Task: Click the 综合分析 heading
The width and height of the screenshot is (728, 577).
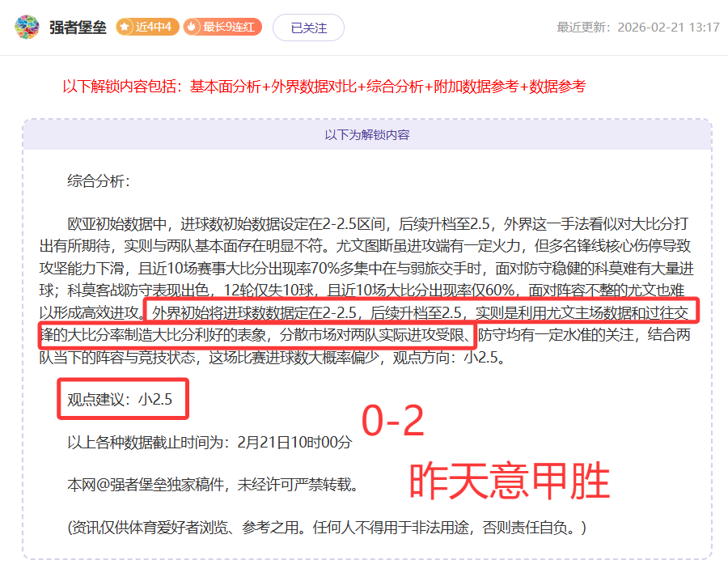Action: [x=98, y=181]
